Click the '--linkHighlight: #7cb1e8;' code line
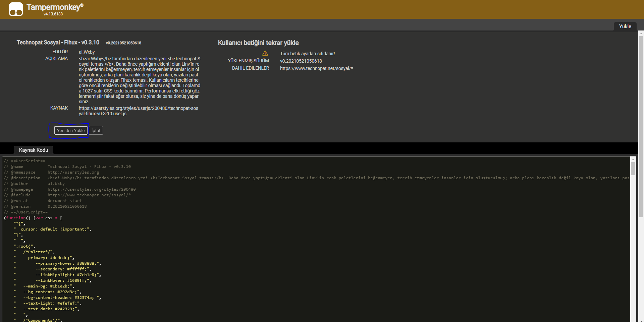Viewport: 644px width, 322px height. [x=57, y=275]
